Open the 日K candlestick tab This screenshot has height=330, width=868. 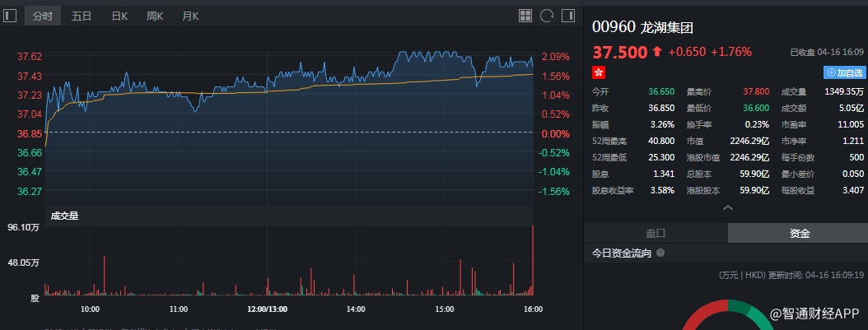[x=119, y=16]
